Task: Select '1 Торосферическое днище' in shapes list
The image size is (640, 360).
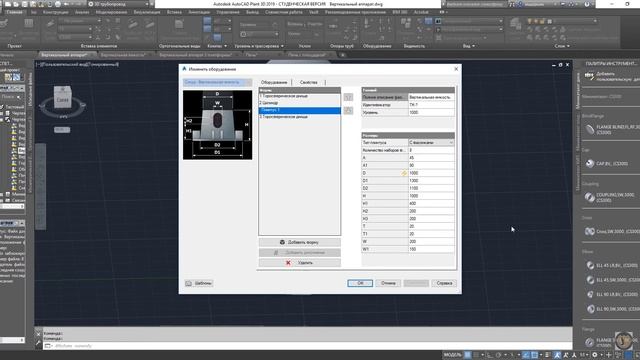Action: click(300, 96)
